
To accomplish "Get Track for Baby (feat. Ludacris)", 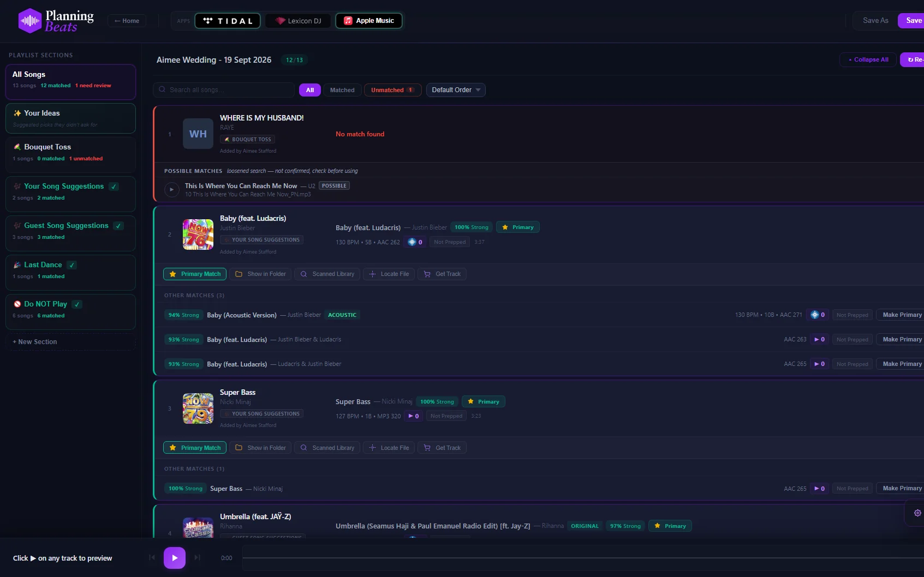I will click(442, 274).
